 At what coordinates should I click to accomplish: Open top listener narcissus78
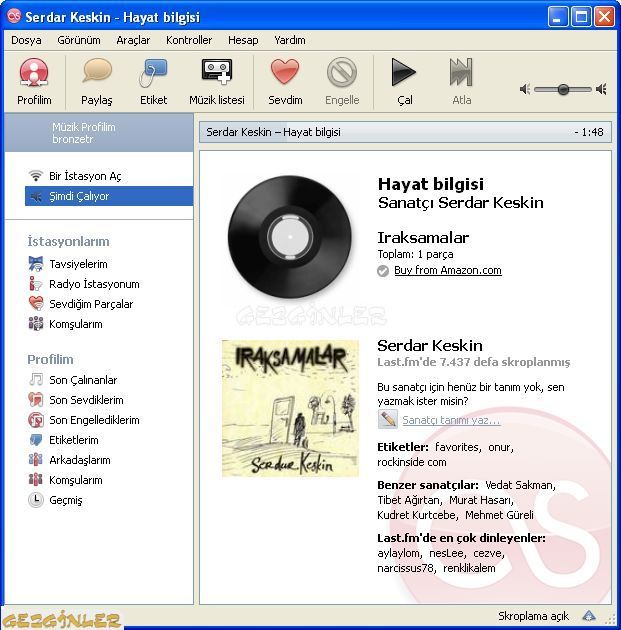[x=405, y=569]
